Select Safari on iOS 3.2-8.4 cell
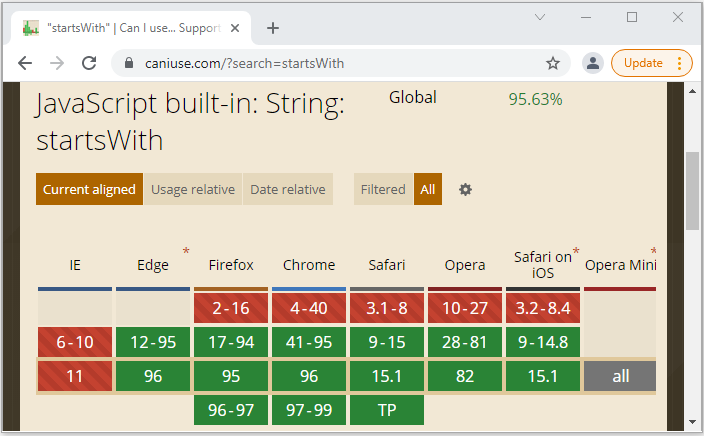 pyautogui.click(x=543, y=308)
